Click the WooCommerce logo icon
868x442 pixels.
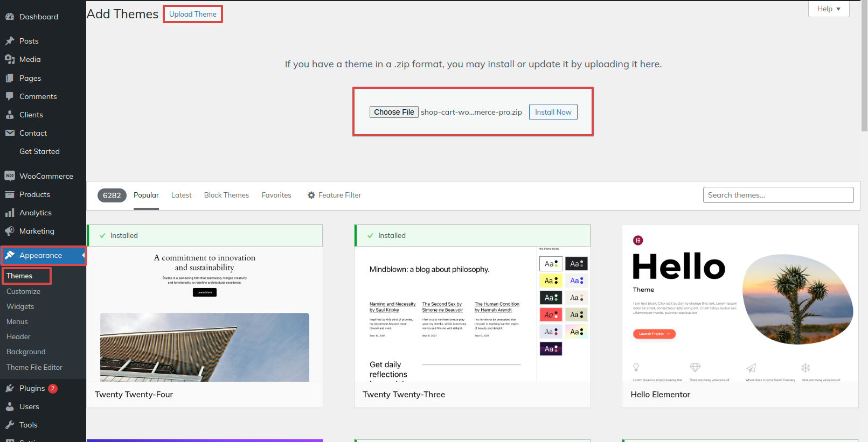(x=10, y=176)
